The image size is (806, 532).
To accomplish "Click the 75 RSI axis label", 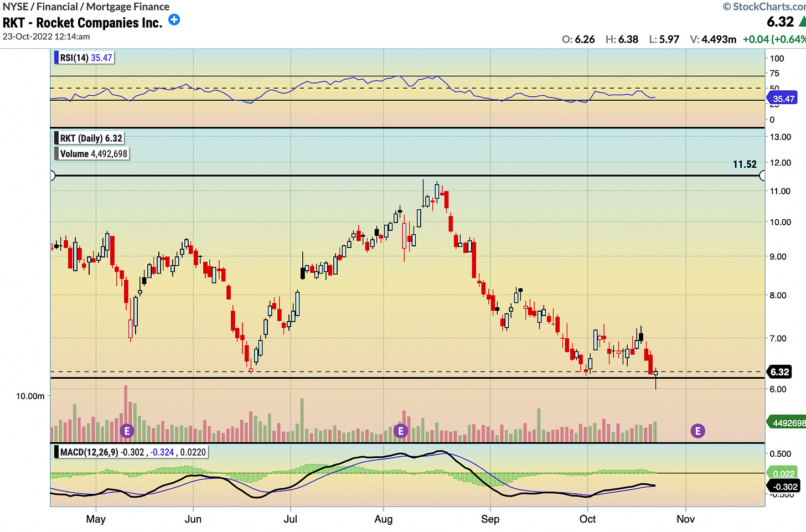I will [x=774, y=73].
